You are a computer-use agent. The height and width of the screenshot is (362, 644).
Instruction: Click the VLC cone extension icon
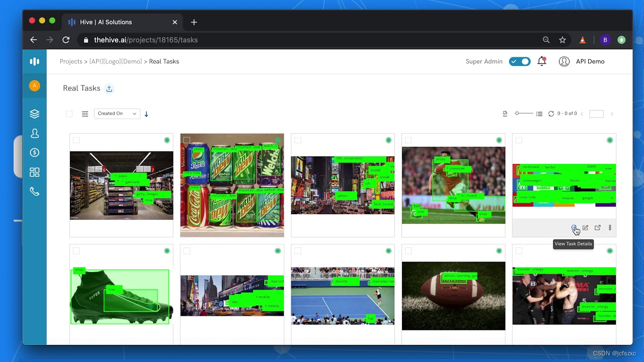pos(583,40)
